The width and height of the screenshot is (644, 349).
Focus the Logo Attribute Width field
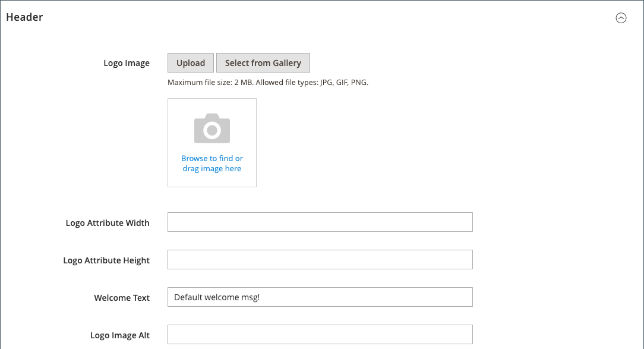click(x=320, y=222)
